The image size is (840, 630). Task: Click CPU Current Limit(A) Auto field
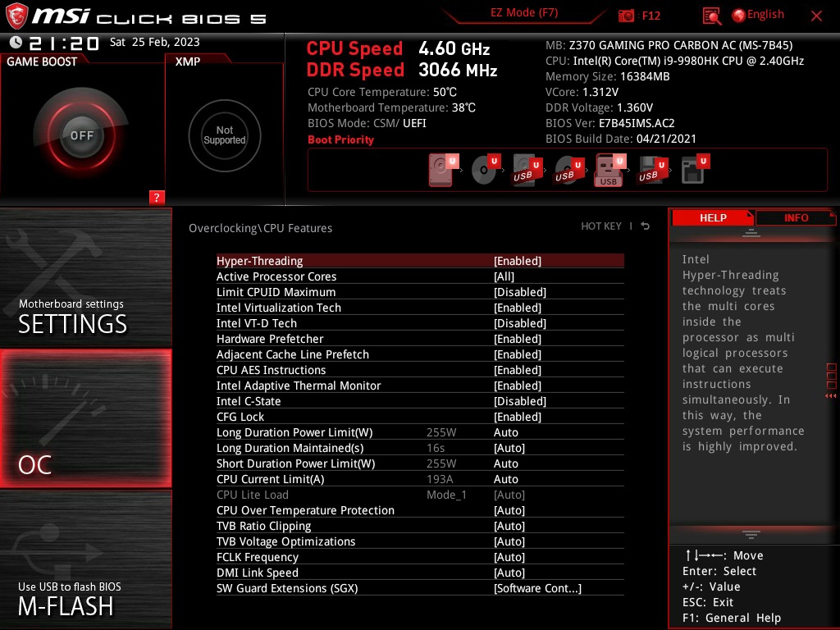tap(505, 479)
